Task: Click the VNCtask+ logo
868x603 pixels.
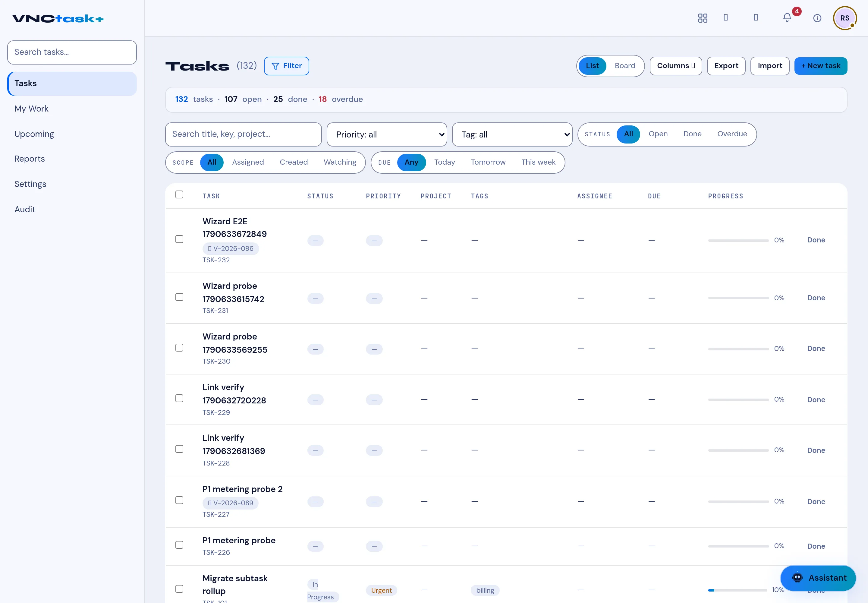Action: pyautogui.click(x=58, y=18)
